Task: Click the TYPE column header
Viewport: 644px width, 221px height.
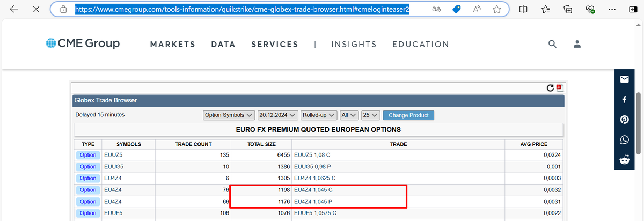Action: coord(88,144)
